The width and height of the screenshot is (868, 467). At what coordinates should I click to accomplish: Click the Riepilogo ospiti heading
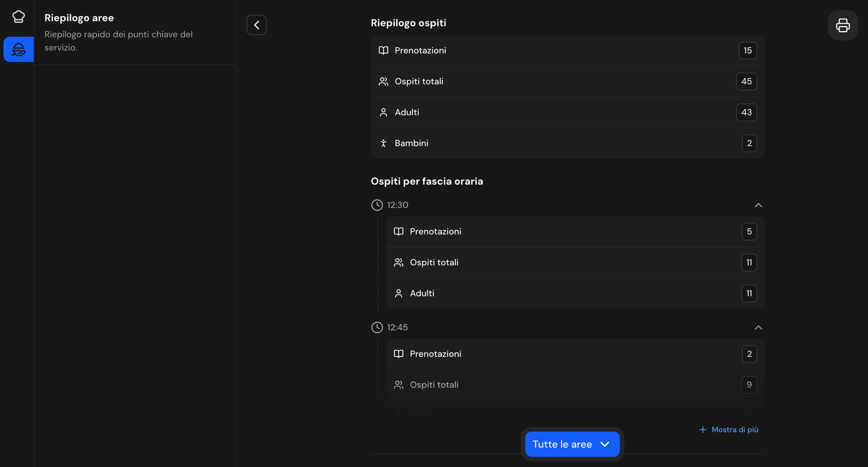pos(409,23)
